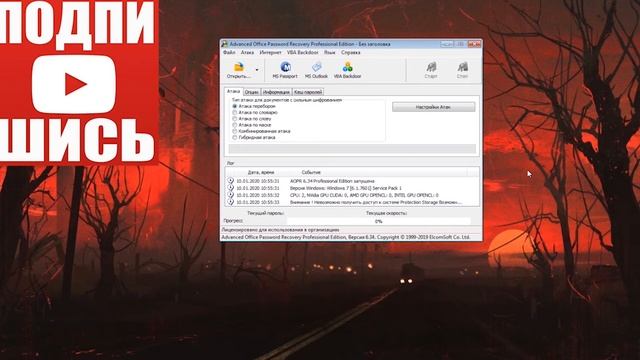Switch to the Атака tab
This screenshot has width=640, height=360.
coord(233,91)
